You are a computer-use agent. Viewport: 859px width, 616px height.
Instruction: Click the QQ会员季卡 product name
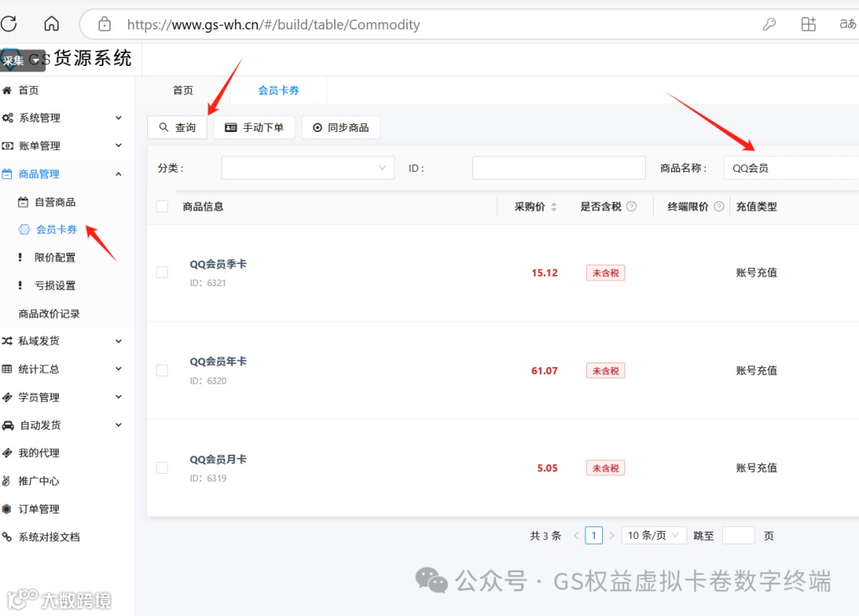click(218, 264)
